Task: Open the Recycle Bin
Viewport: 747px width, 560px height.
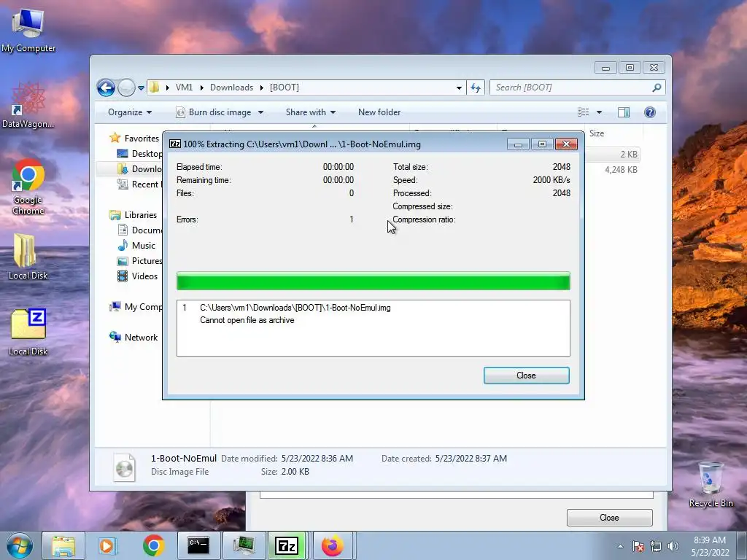Action: tap(711, 485)
